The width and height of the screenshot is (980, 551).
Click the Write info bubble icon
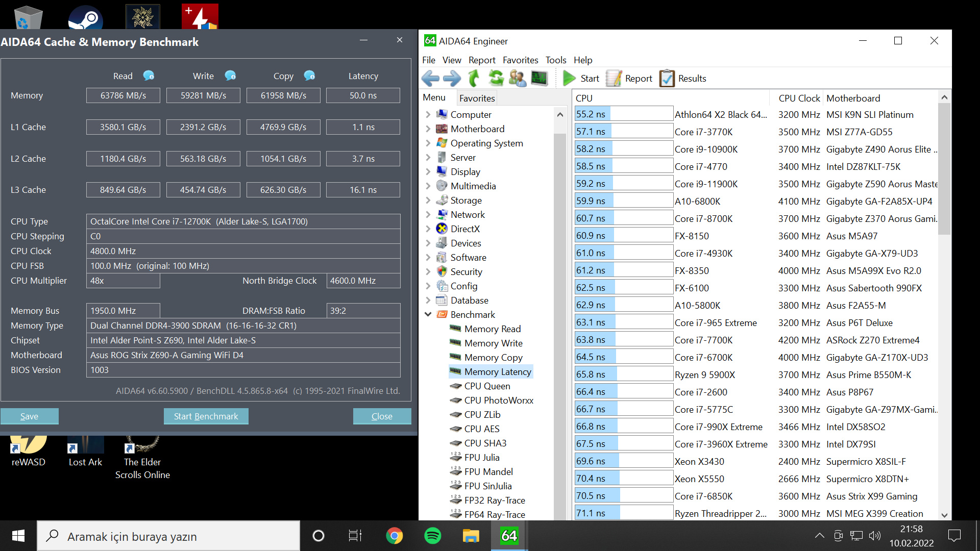pyautogui.click(x=230, y=76)
